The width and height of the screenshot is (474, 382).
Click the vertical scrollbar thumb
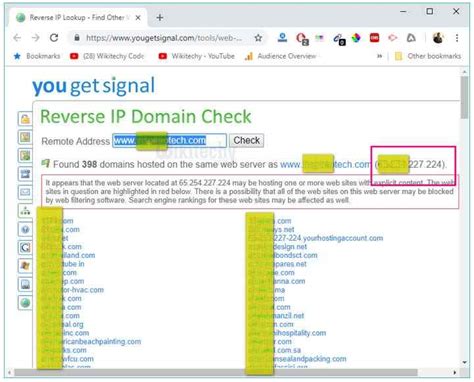click(465, 97)
